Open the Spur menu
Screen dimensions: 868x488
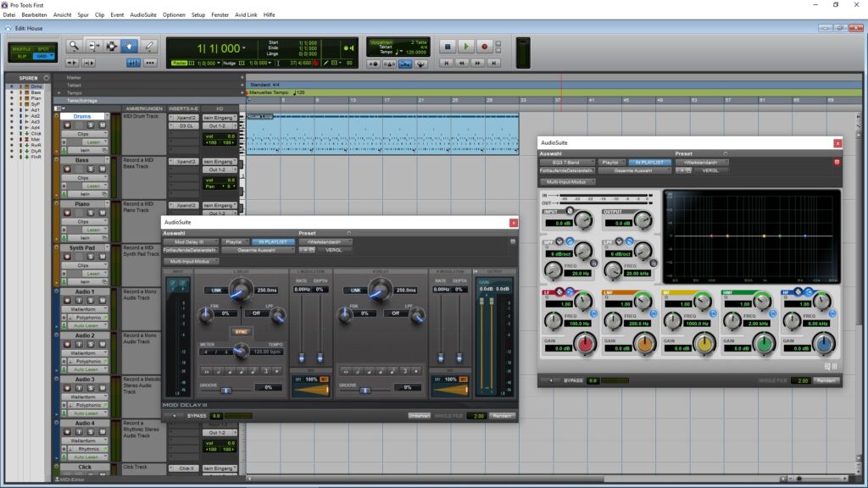(83, 15)
